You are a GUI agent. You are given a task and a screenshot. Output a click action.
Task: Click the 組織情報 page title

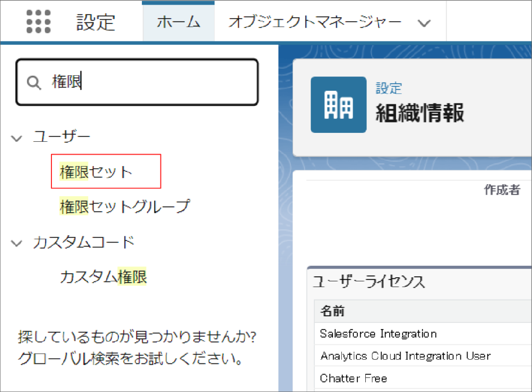coord(420,113)
